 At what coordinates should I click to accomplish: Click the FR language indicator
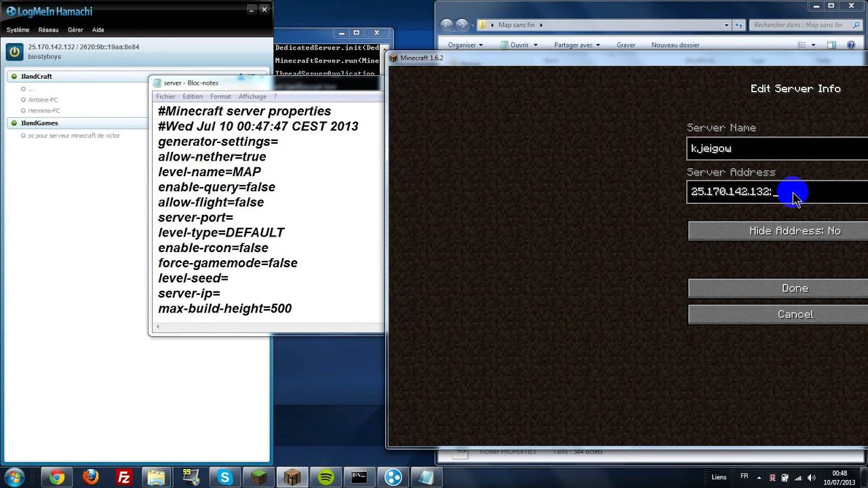(745, 476)
